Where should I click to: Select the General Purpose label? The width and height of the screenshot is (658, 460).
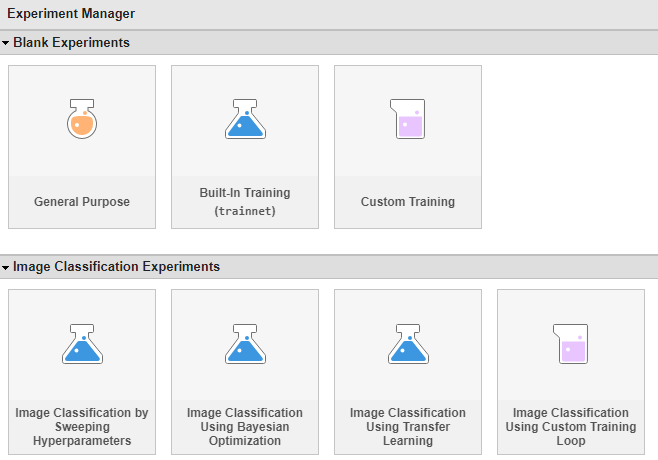82,202
